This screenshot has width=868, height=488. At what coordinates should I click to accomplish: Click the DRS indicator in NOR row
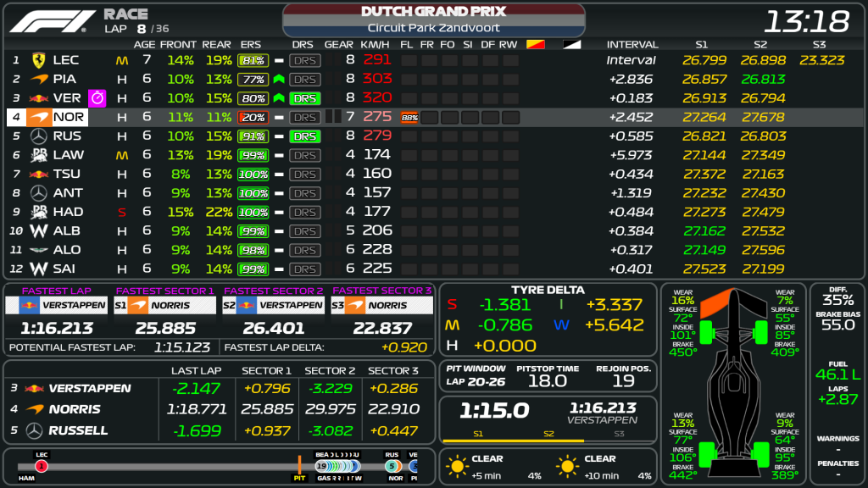click(x=305, y=117)
